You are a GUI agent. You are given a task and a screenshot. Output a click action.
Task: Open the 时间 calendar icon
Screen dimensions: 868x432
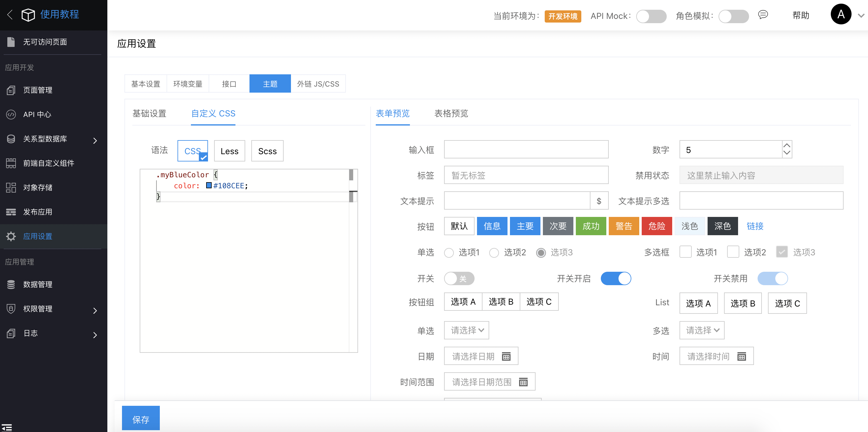point(741,356)
